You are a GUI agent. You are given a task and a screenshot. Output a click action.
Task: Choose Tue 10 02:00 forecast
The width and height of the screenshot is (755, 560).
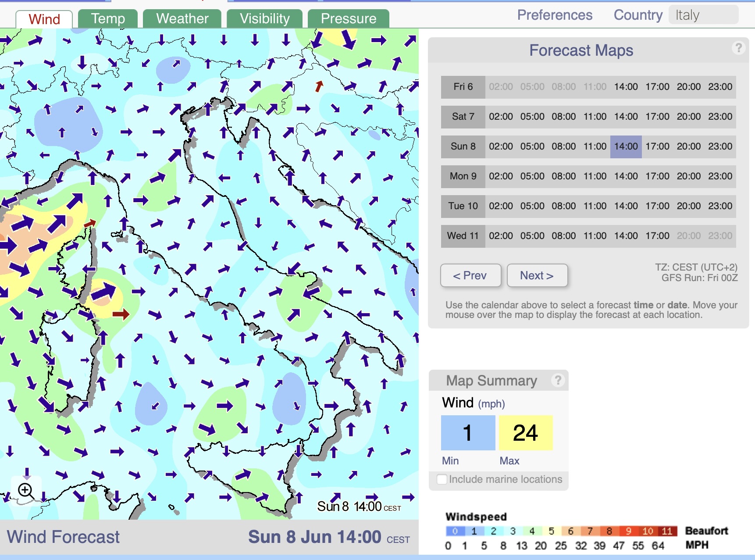501,206
